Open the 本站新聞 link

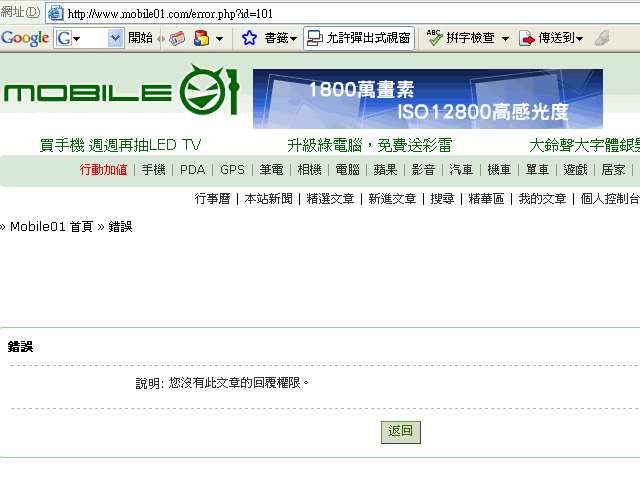[x=269, y=199]
